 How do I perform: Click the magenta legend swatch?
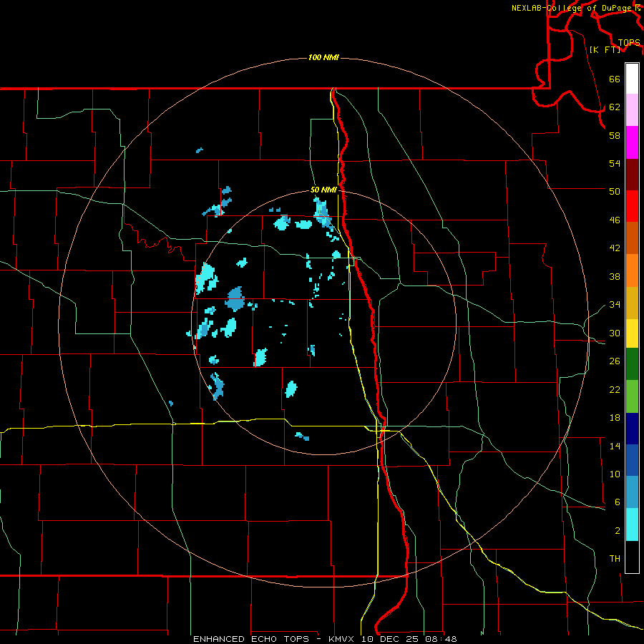pyautogui.click(x=632, y=142)
